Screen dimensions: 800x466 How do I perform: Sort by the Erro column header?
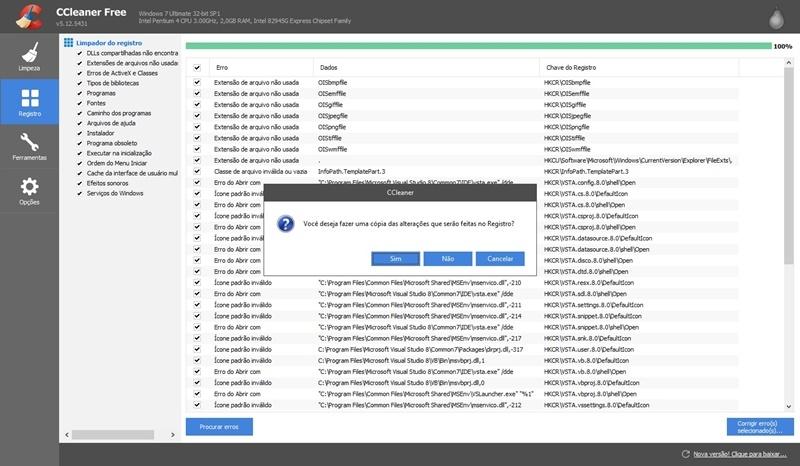tap(260, 67)
